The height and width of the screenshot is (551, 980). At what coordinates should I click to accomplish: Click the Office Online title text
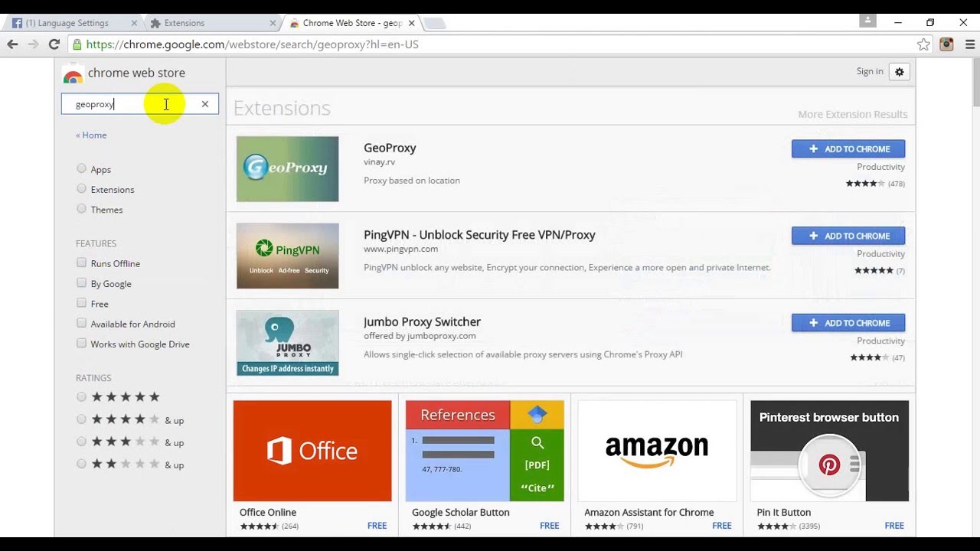coord(268,513)
